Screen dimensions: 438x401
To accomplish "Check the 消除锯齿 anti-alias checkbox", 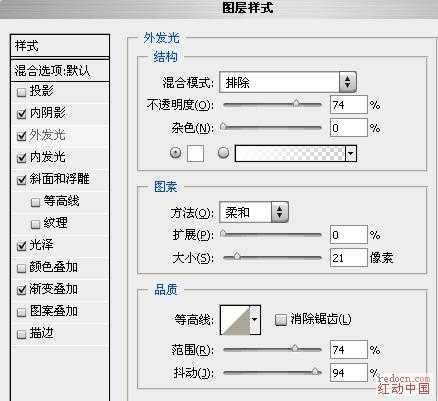I will (x=281, y=320).
